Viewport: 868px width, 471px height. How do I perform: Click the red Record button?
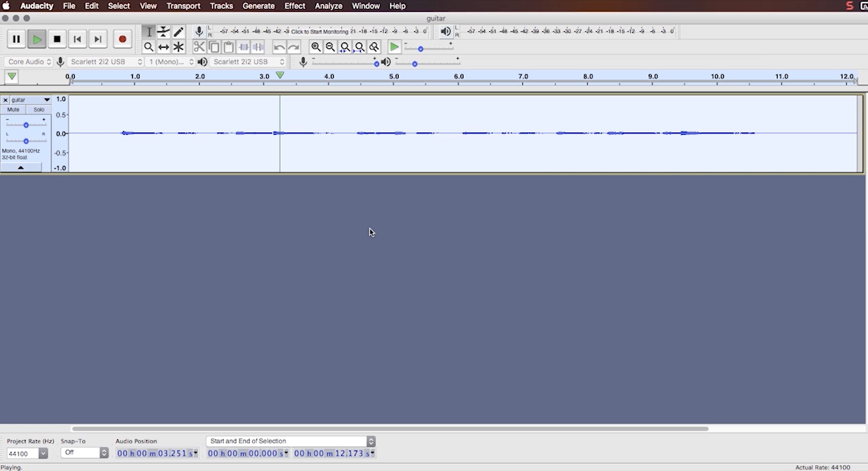[x=122, y=39]
